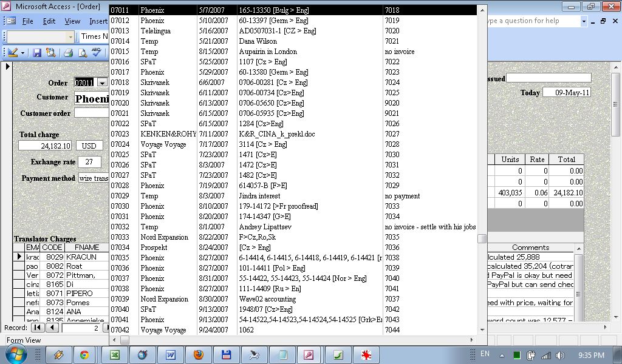Click the CODE column header in Translator Charges
622x364 pixels.
[x=52, y=247]
